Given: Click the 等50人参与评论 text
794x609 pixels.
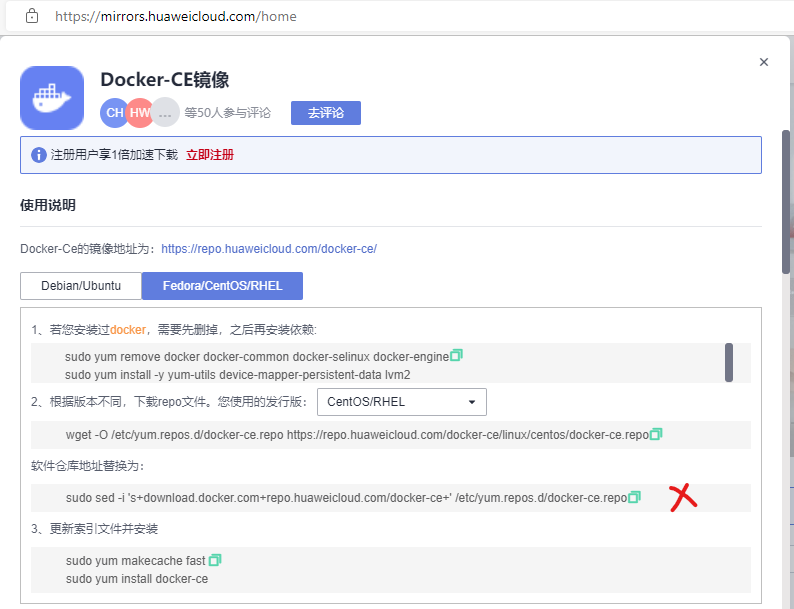Looking at the screenshot, I should click(x=227, y=113).
